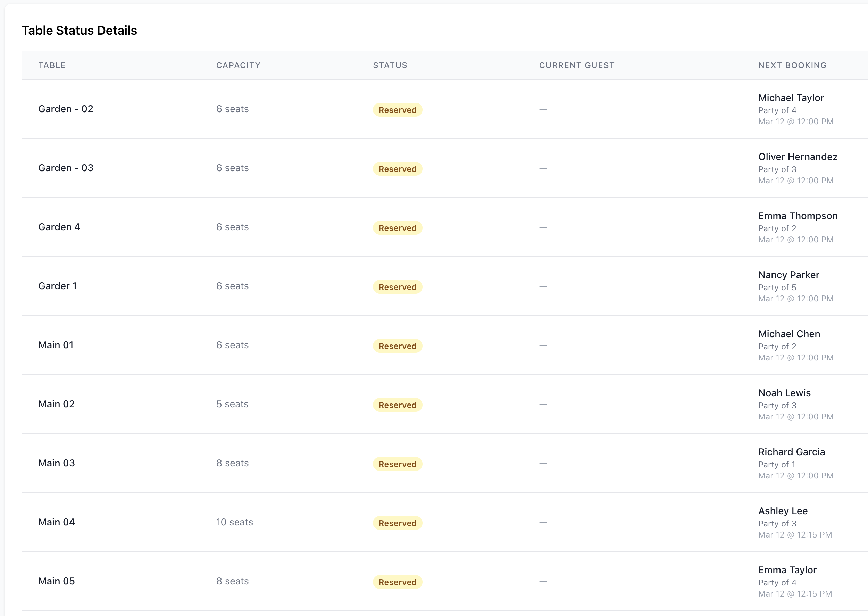
Task: Select the Garder 1 table row
Action: coord(57,286)
